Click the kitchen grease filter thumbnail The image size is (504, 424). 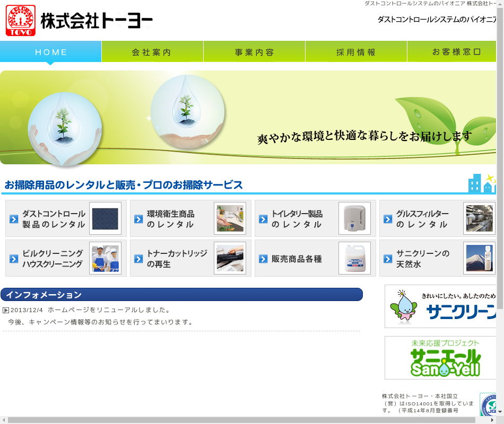click(x=479, y=218)
